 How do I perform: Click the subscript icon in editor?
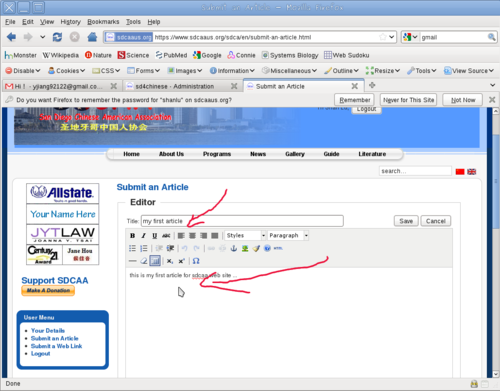170,261
